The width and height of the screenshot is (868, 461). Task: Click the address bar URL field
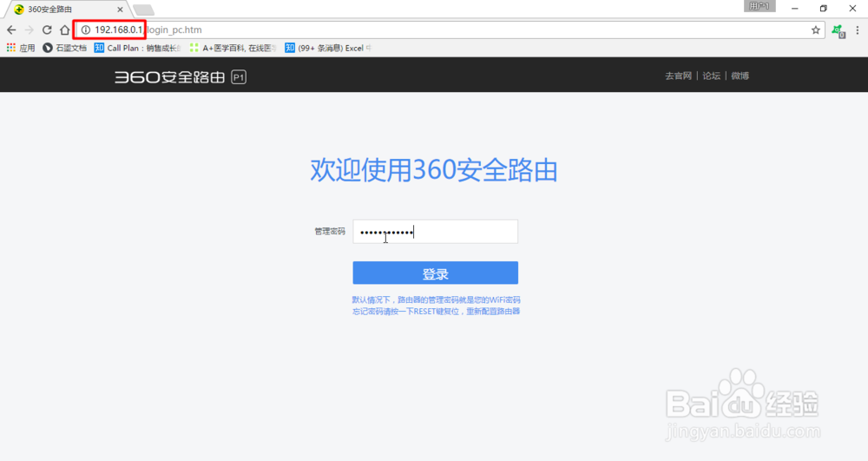450,30
